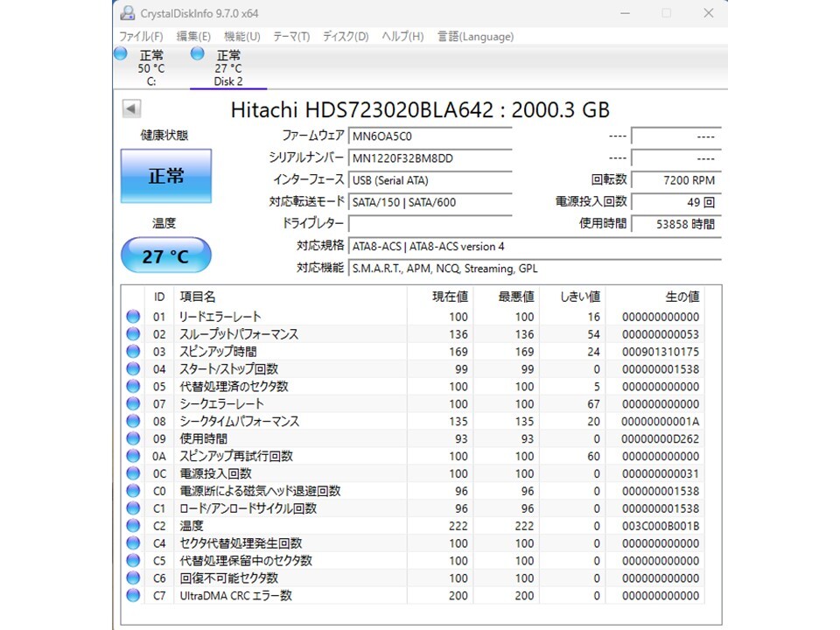Click the 項目名 column header
Image resolution: width=840 pixels, height=630 pixels.
[290, 297]
